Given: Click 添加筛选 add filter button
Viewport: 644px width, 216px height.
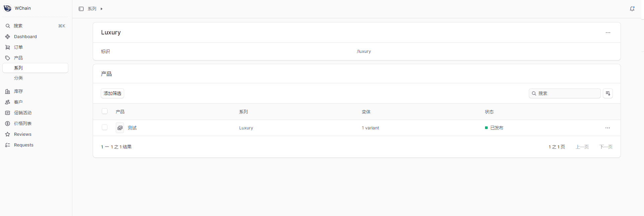Looking at the screenshot, I should (112, 93).
